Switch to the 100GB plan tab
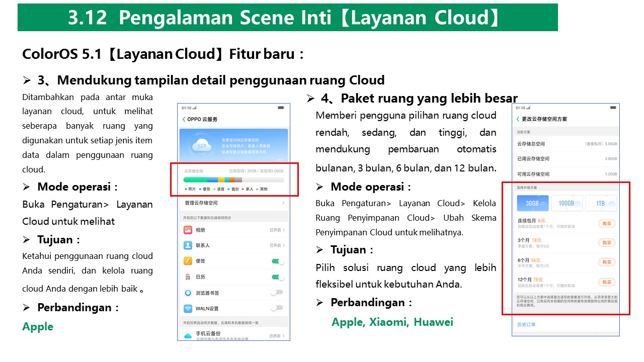Viewport: 644px width, 362px height. coord(567,203)
